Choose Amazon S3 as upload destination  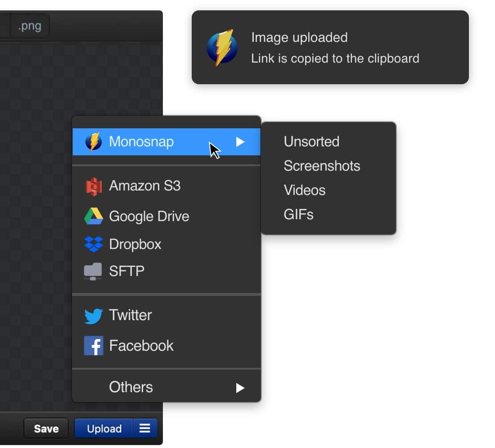(x=166, y=186)
